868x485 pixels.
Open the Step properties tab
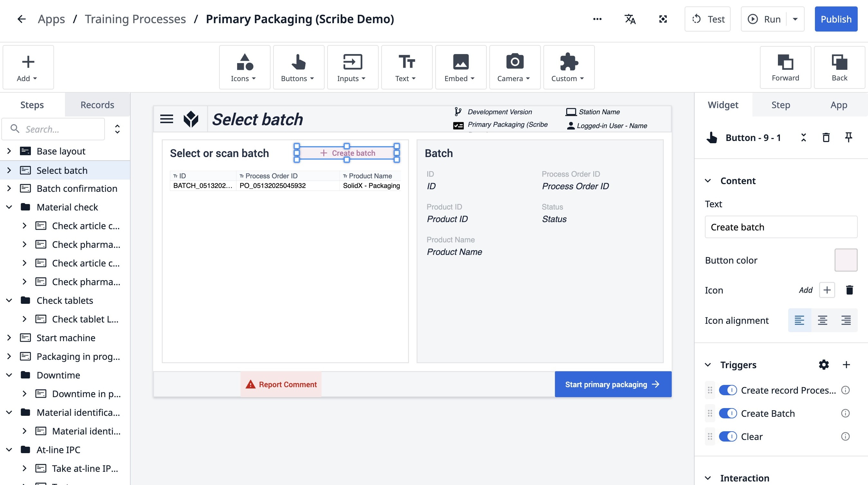[780, 105]
